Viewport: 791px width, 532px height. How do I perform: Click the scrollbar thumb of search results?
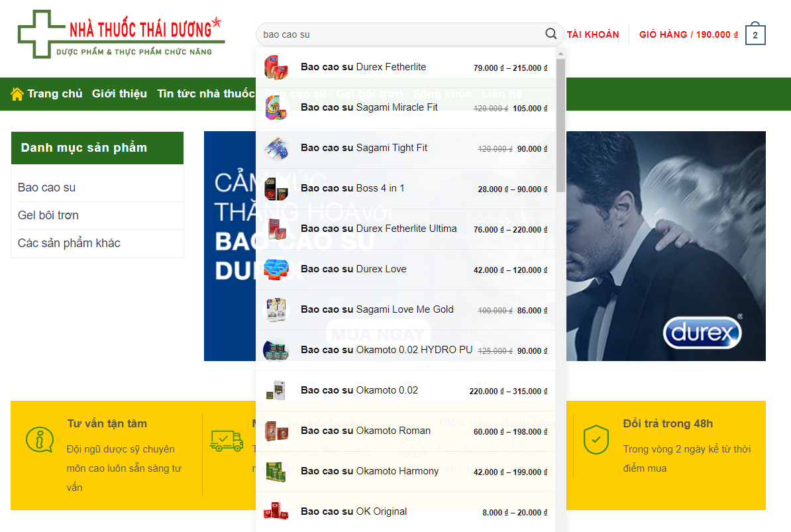[x=560, y=125]
